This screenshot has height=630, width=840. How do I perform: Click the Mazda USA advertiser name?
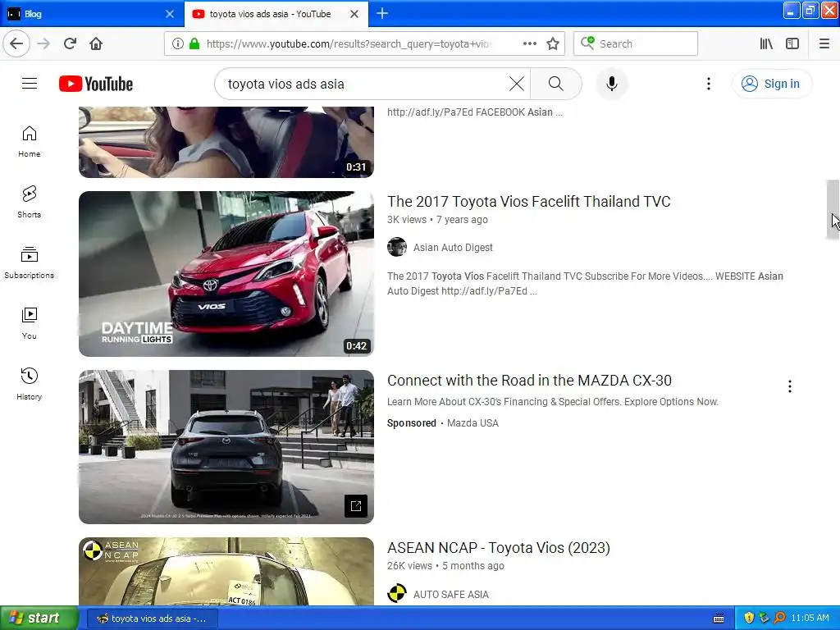(472, 423)
